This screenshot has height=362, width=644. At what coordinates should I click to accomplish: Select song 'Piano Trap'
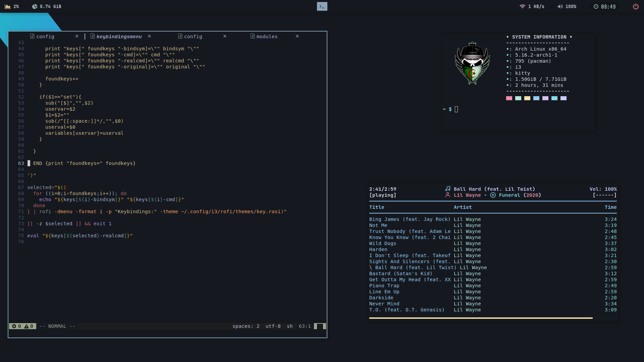point(493,286)
